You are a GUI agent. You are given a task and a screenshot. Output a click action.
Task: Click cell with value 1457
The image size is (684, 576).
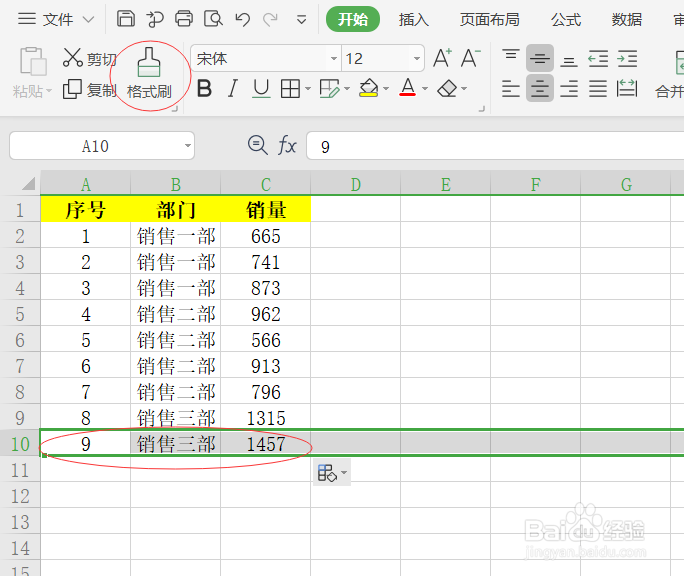pos(266,444)
